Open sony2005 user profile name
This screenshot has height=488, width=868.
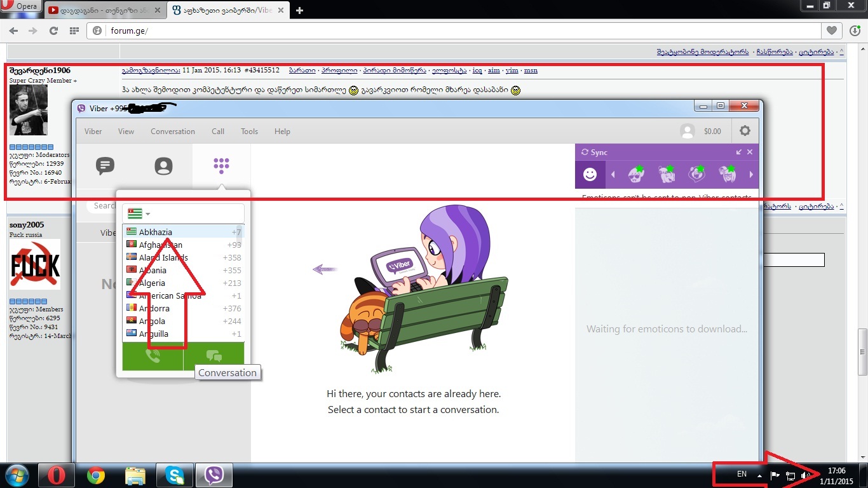point(27,225)
